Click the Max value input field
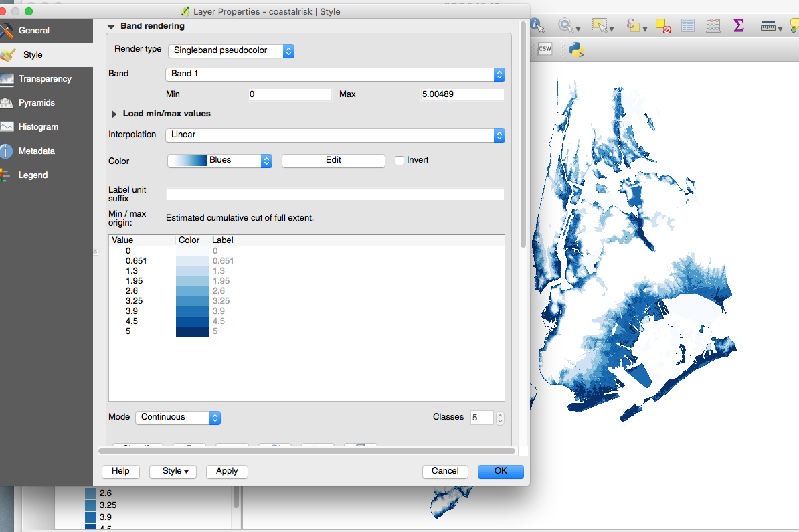799x532 pixels. (x=462, y=94)
